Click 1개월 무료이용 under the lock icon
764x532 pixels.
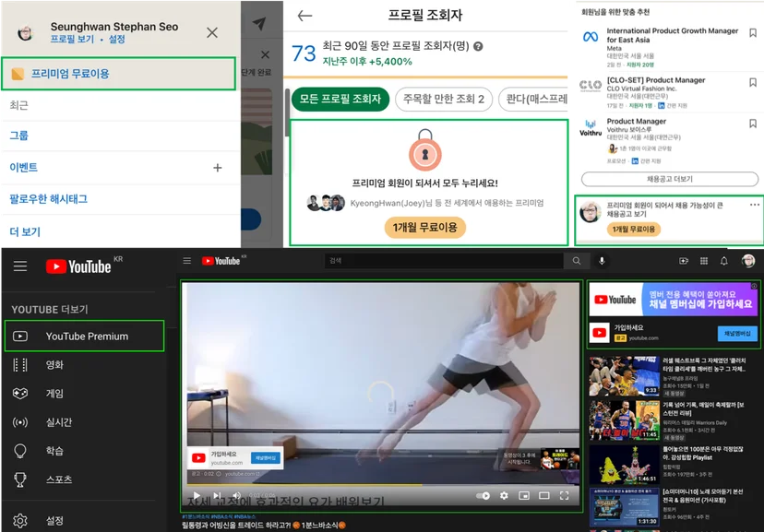(x=424, y=228)
